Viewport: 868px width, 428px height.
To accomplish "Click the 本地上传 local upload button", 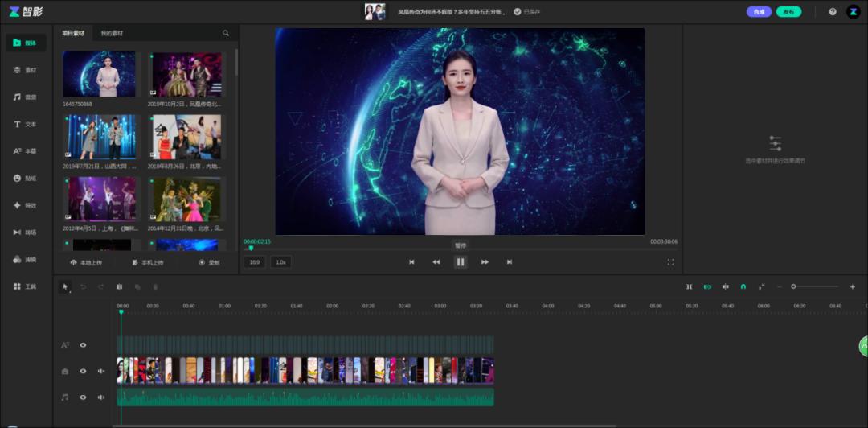I will (x=86, y=262).
